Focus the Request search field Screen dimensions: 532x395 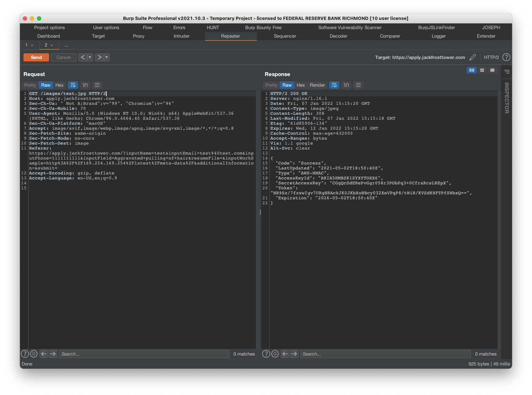click(x=144, y=354)
